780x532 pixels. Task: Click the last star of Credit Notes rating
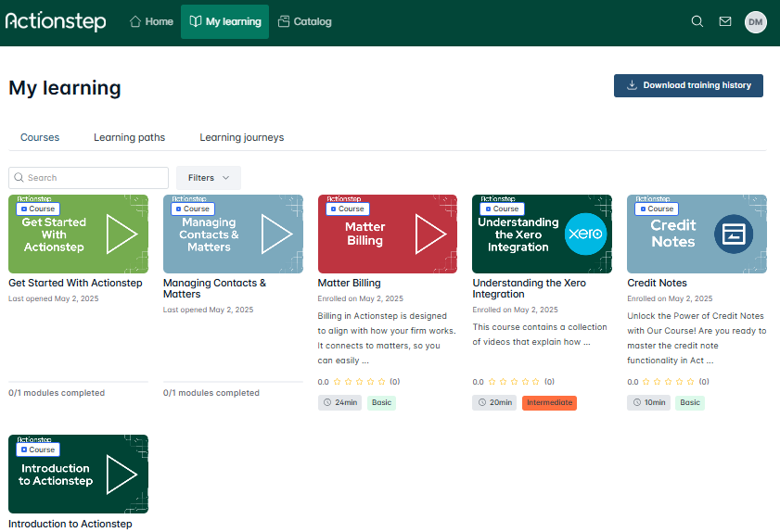point(690,381)
